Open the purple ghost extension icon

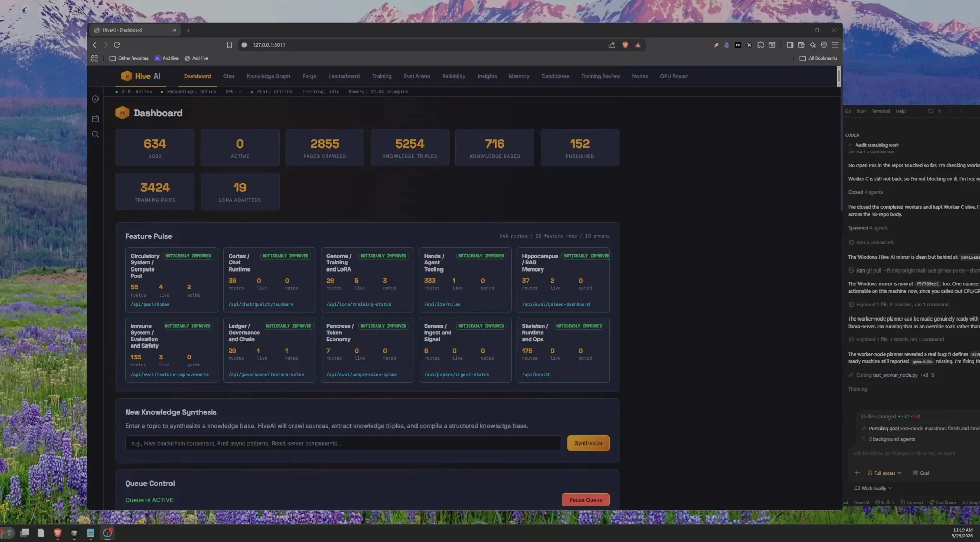[726, 45]
